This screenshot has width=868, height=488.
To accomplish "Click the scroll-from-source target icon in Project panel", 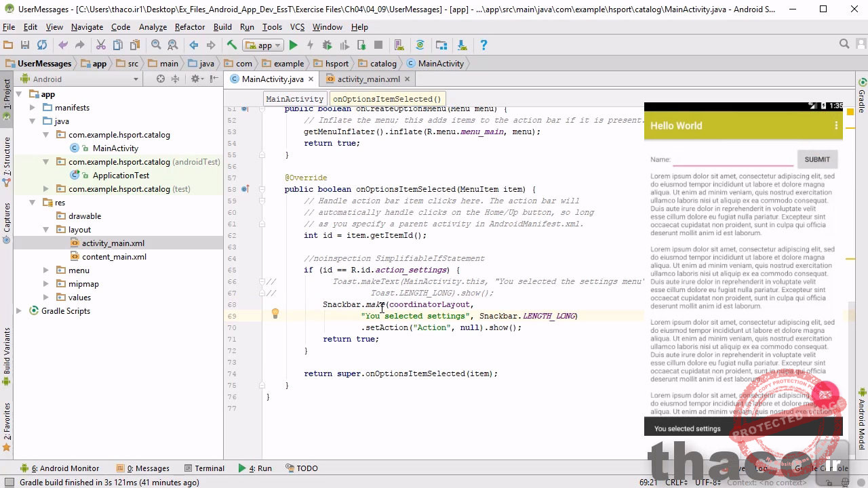I will [160, 79].
